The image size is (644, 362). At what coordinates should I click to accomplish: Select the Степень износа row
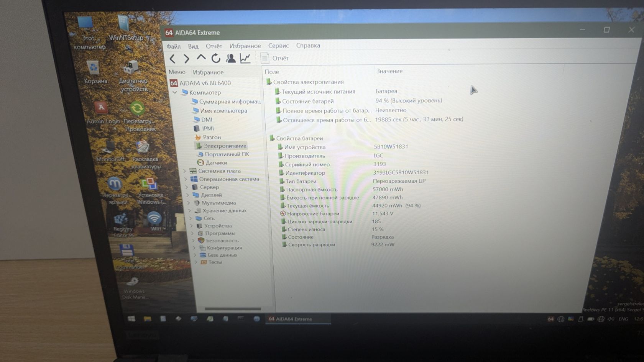pos(333,229)
